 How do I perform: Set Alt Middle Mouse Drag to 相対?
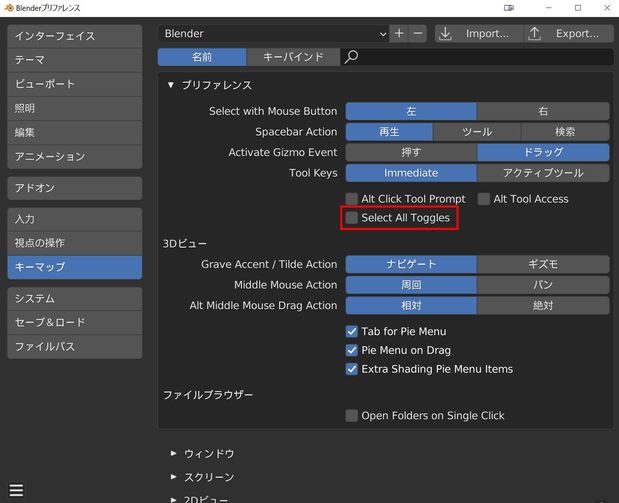click(411, 305)
